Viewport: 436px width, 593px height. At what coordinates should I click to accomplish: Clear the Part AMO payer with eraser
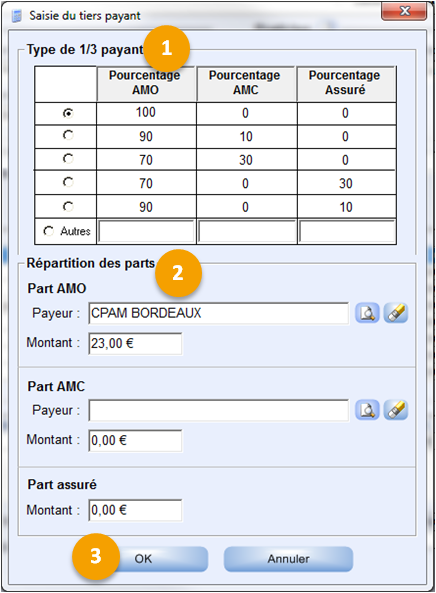(x=396, y=313)
